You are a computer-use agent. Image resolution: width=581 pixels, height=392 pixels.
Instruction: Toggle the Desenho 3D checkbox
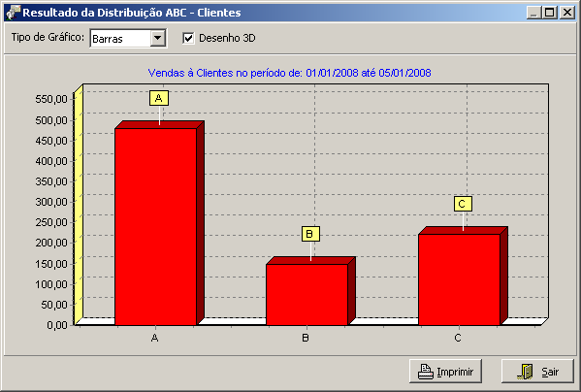188,38
